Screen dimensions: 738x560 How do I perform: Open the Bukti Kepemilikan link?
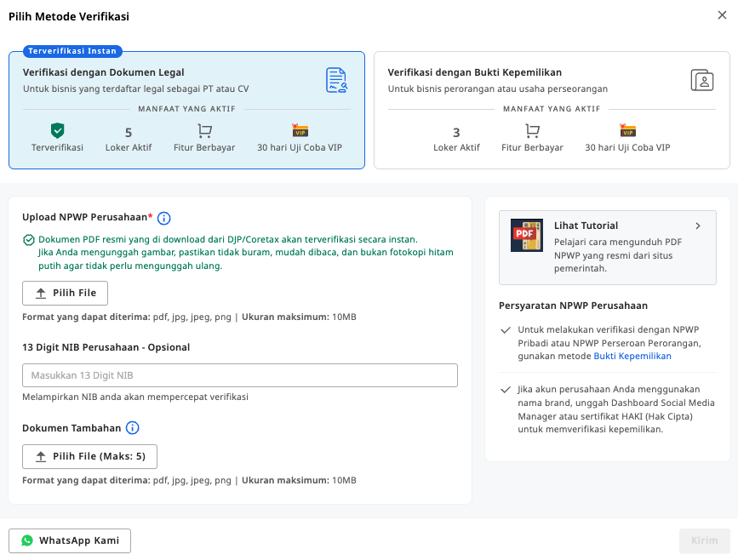632,357
